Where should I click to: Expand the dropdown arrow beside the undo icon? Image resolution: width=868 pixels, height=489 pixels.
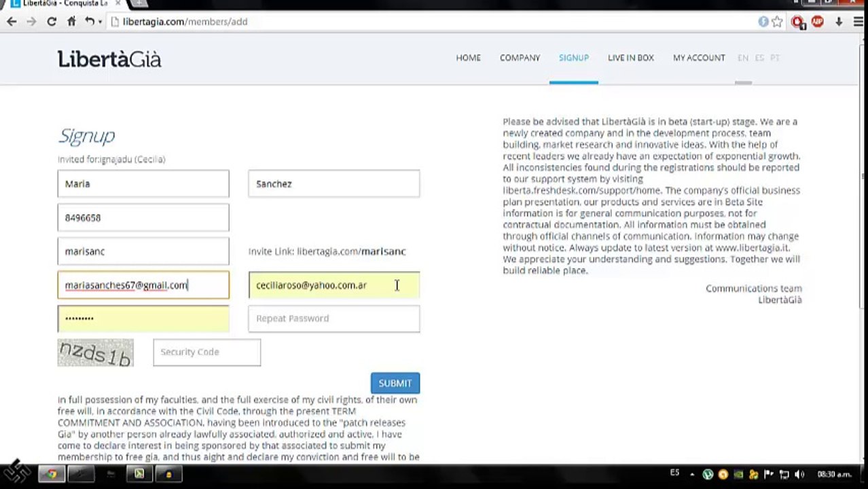pyautogui.click(x=100, y=22)
